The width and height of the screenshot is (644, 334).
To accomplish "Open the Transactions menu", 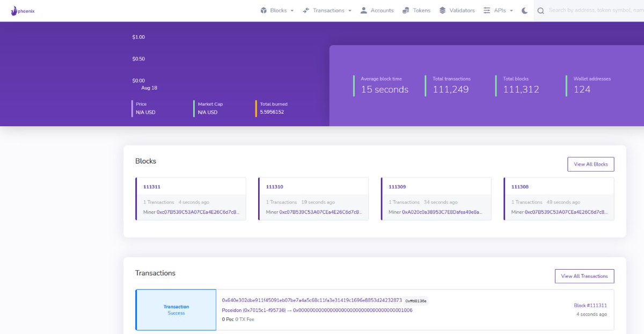I will coord(327,10).
